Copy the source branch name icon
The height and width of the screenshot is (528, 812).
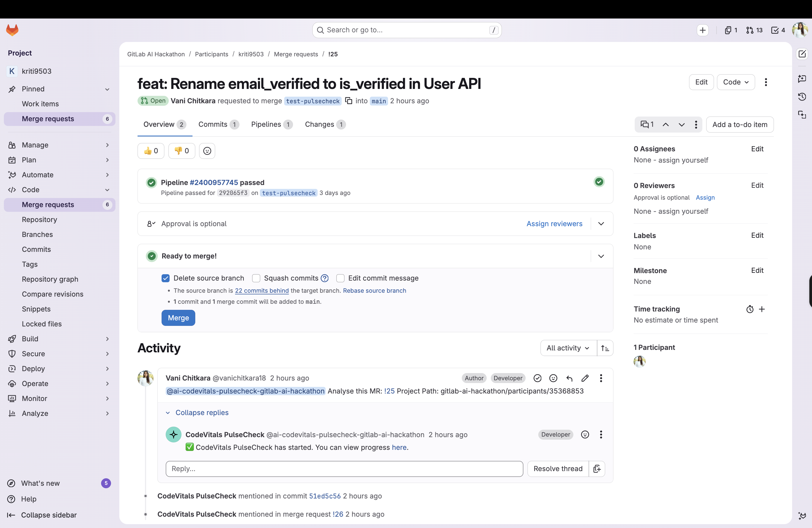pyautogui.click(x=348, y=101)
